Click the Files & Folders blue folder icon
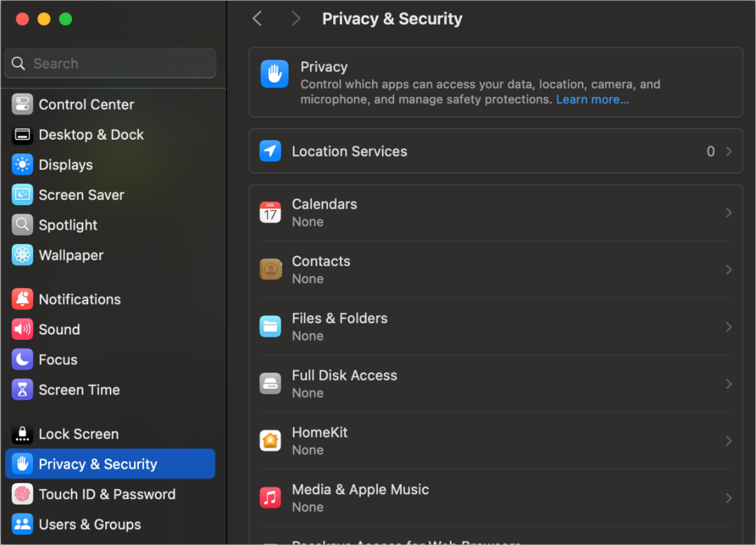The height and width of the screenshot is (545, 756). (x=271, y=326)
